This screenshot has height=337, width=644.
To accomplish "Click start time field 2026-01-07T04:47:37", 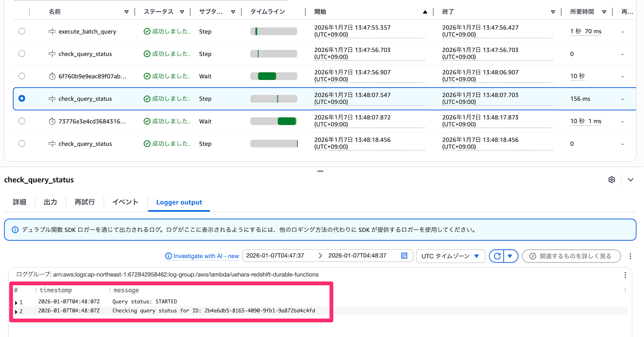I will 275,256.
